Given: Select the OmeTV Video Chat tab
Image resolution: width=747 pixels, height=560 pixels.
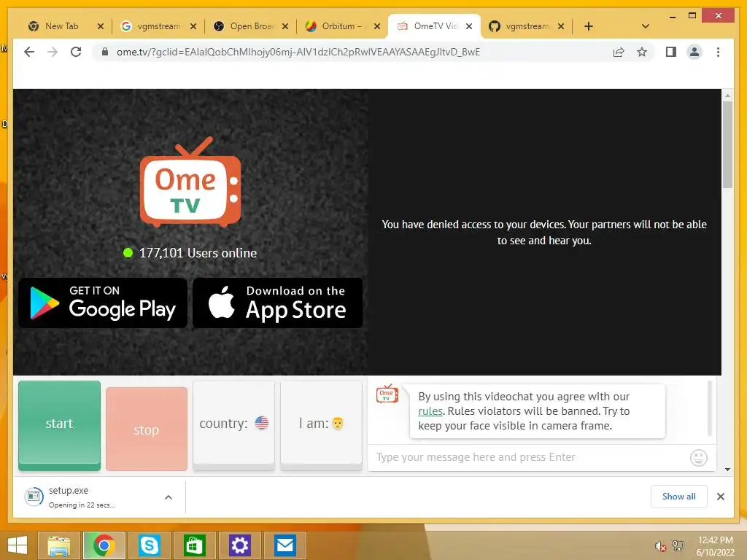Looking at the screenshot, I should (x=435, y=26).
